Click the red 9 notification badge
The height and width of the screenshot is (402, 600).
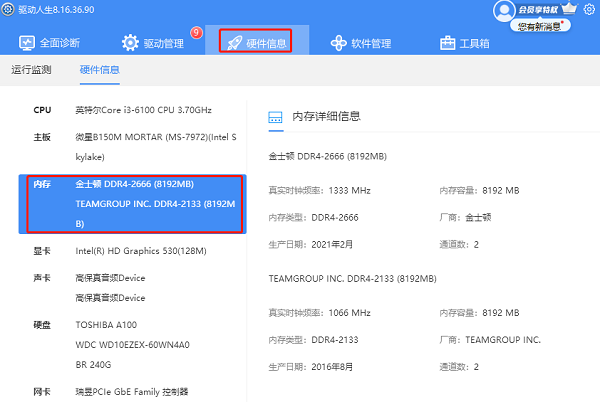[197, 33]
